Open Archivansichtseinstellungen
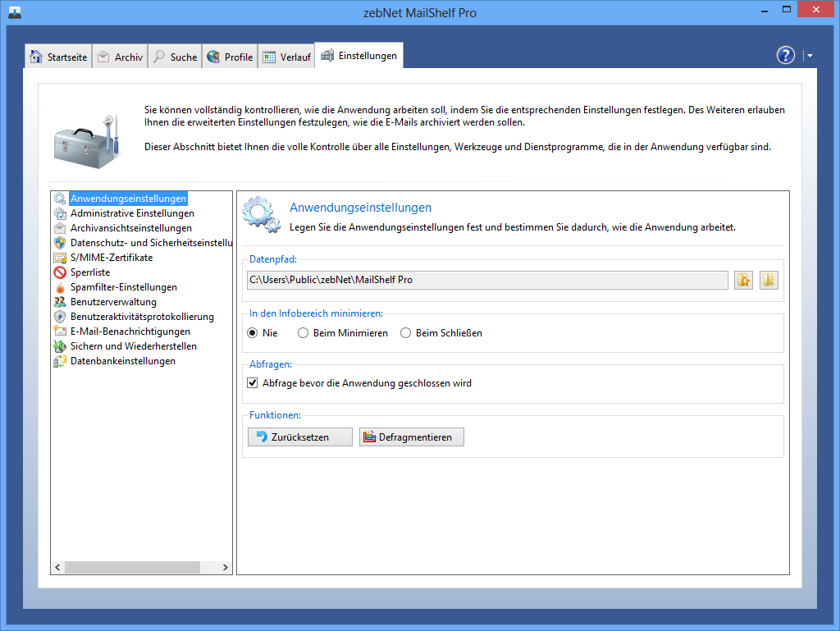The image size is (840, 631). point(131,228)
